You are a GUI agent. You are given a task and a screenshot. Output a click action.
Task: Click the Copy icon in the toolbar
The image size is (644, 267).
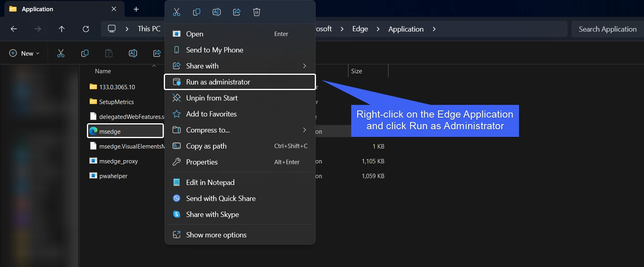click(x=85, y=53)
